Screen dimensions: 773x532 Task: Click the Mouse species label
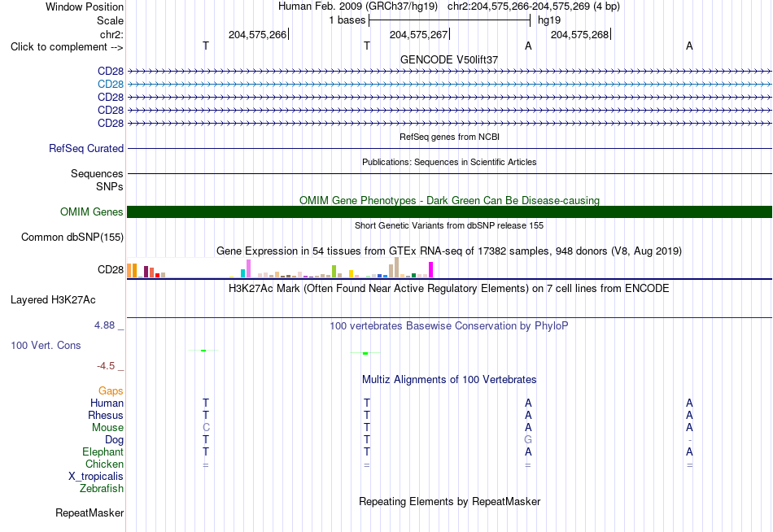point(107,428)
